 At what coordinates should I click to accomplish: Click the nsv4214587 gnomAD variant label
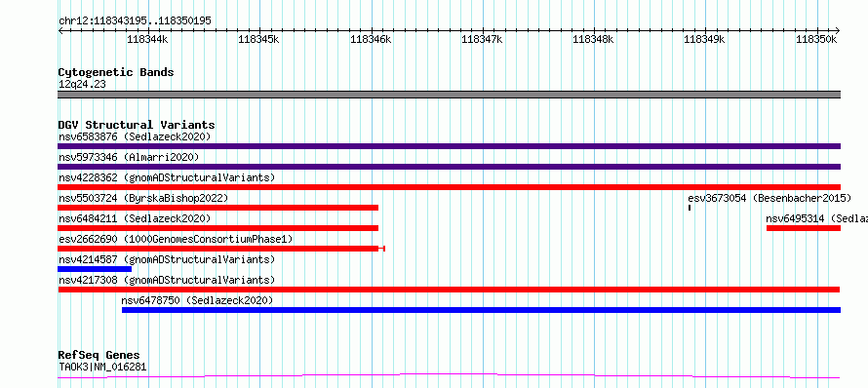click(x=167, y=259)
